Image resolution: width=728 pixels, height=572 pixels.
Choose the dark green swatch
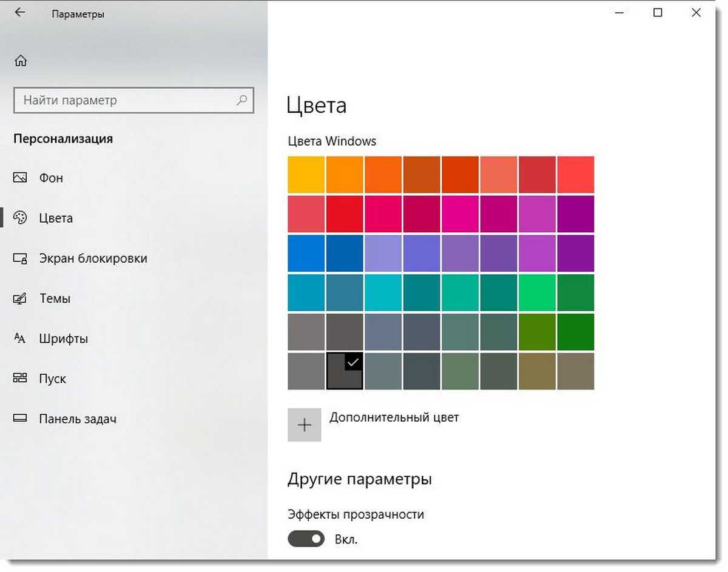575,332
